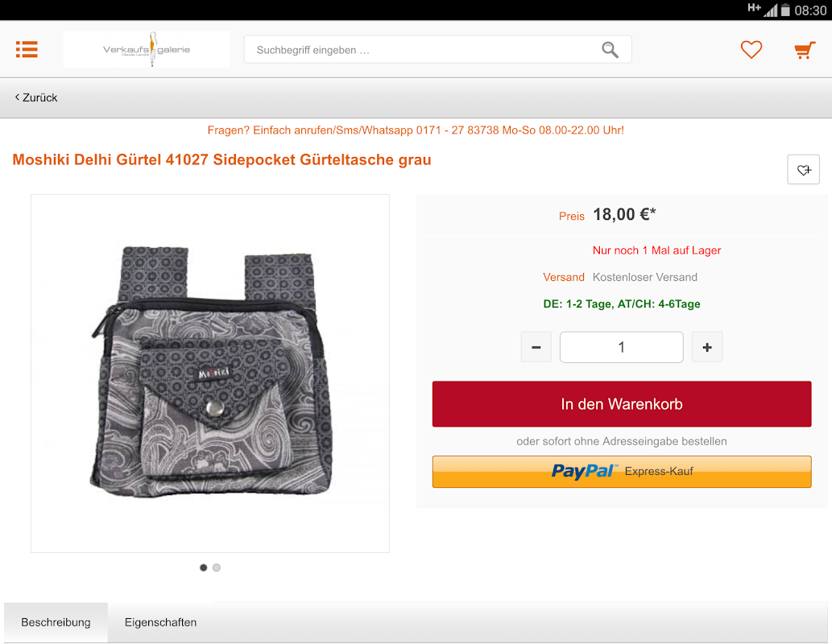Open the Beschreibung tab
Image resolution: width=832 pixels, height=644 pixels.
pos(56,622)
